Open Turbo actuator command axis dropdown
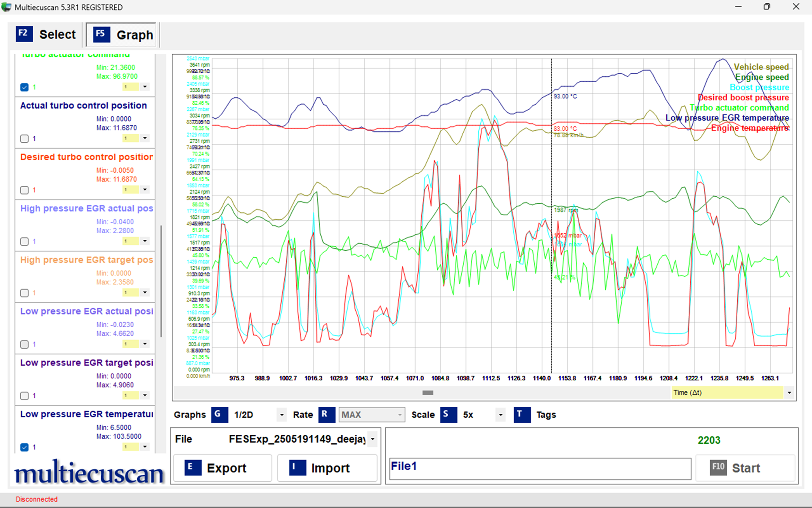This screenshot has height=508, width=812. tap(145, 87)
